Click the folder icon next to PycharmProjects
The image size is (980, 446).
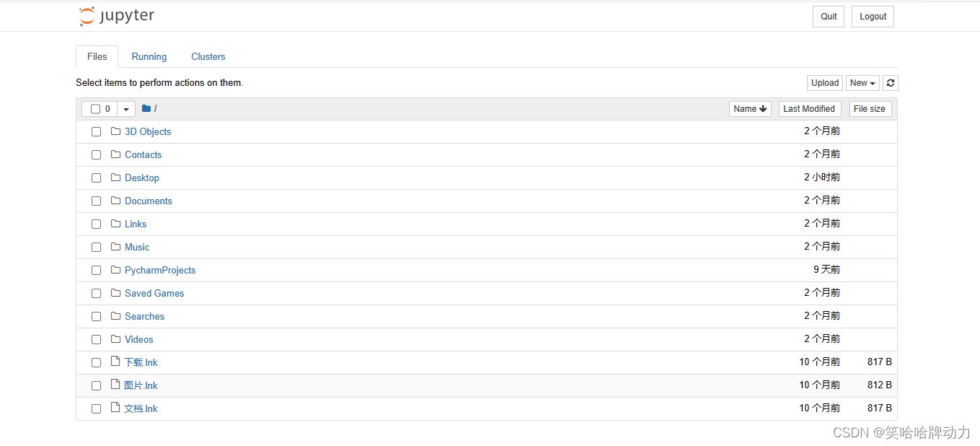click(116, 270)
